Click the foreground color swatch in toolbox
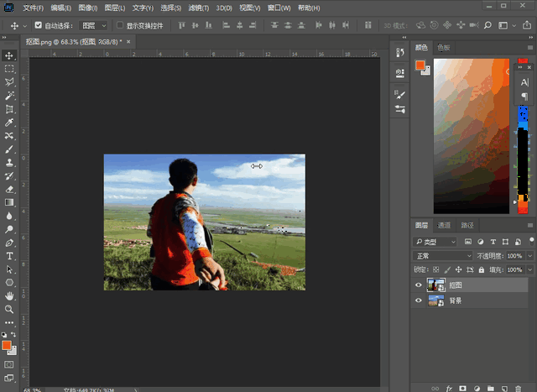This screenshot has width=537, height=392. [x=7, y=345]
